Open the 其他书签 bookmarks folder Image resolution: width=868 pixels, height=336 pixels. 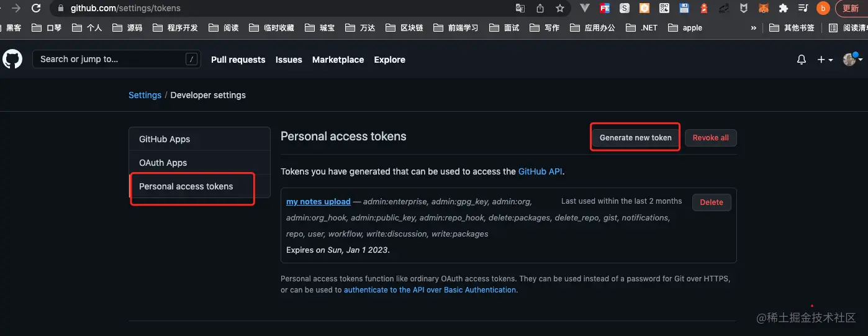pos(792,28)
